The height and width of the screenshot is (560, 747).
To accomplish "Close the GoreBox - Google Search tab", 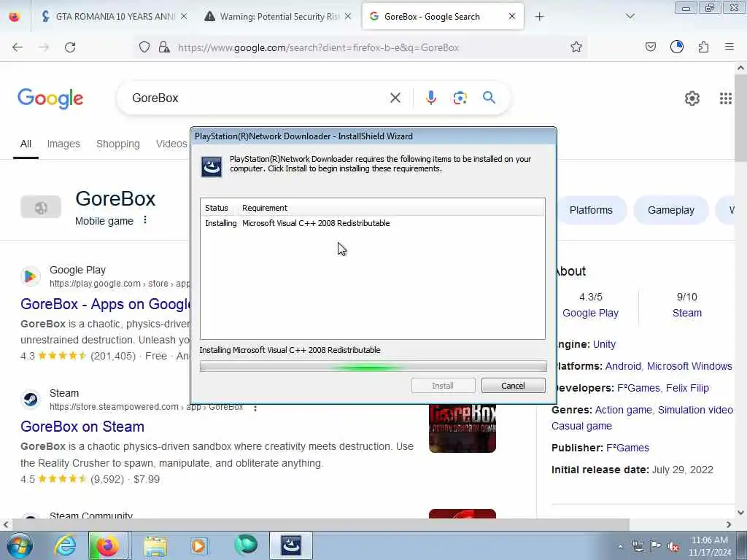I will (x=511, y=16).
